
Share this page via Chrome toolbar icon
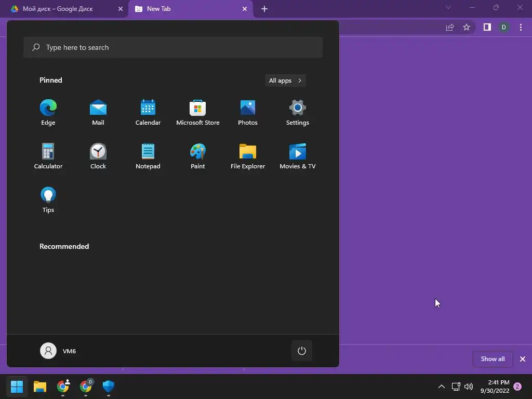[x=450, y=27]
